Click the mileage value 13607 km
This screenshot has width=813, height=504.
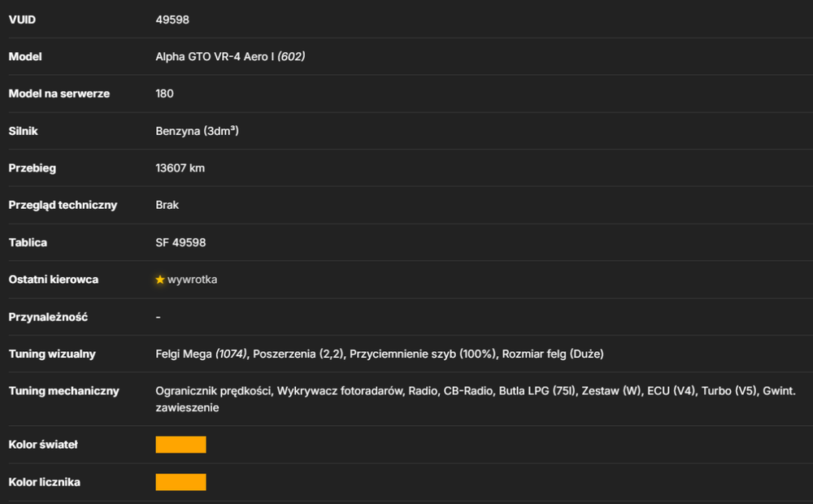[x=180, y=168]
